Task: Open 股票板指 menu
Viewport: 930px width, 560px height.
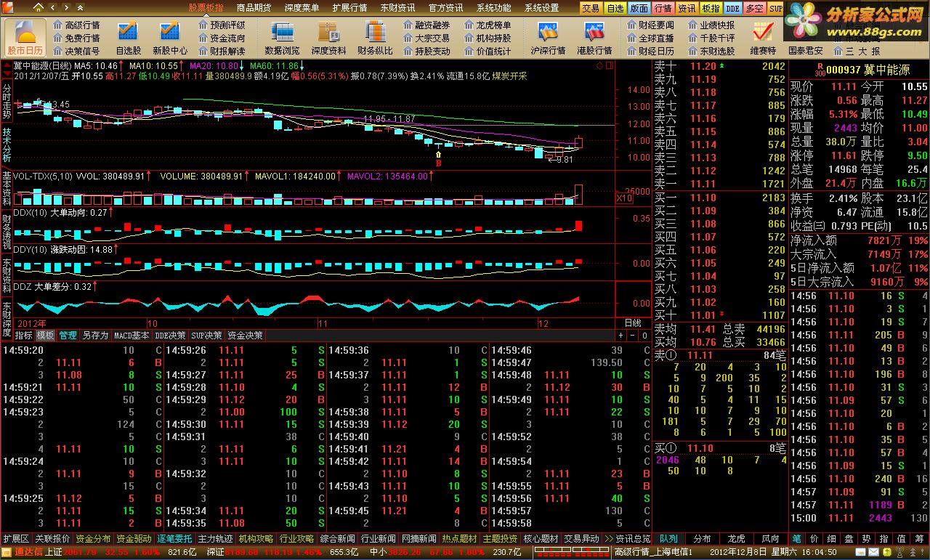Action: (x=206, y=7)
